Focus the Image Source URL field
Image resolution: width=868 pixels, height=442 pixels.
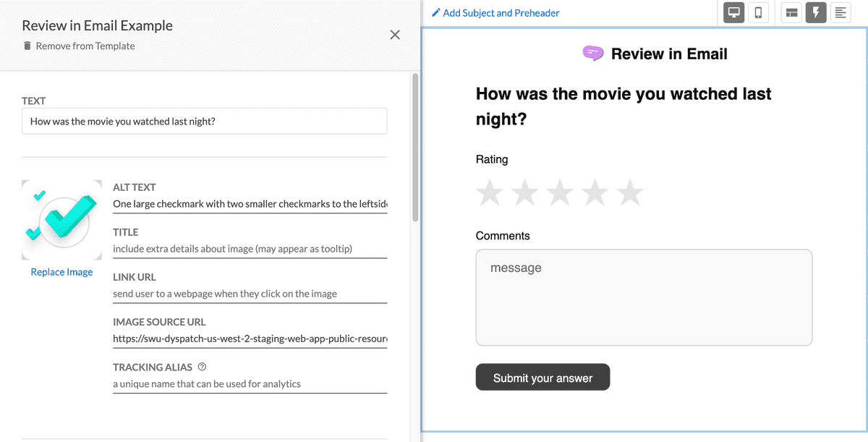[x=250, y=339]
